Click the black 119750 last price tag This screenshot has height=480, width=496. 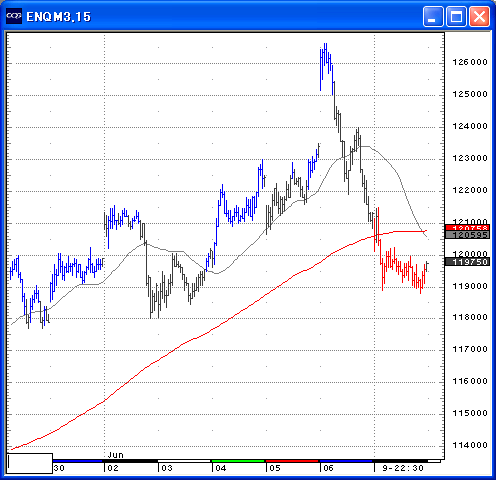pos(467,262)
